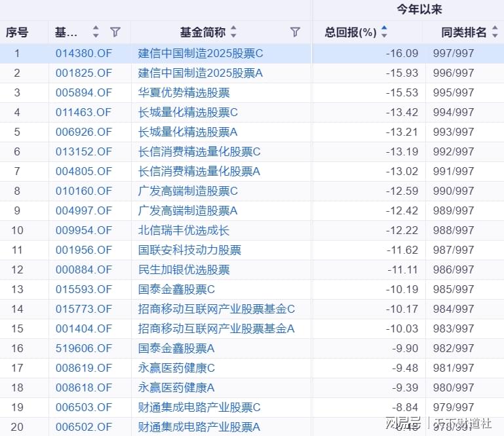Viewport: 504px width, 436px height.
Task: Select ranking cell 979/997
Action: 454,407
